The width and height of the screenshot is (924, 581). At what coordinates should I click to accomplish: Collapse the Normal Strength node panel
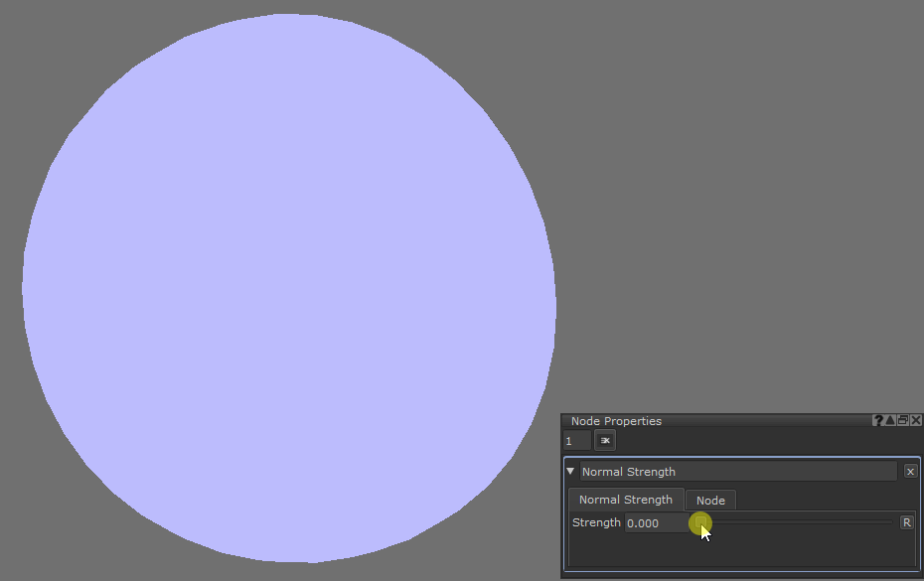(570, 471)
